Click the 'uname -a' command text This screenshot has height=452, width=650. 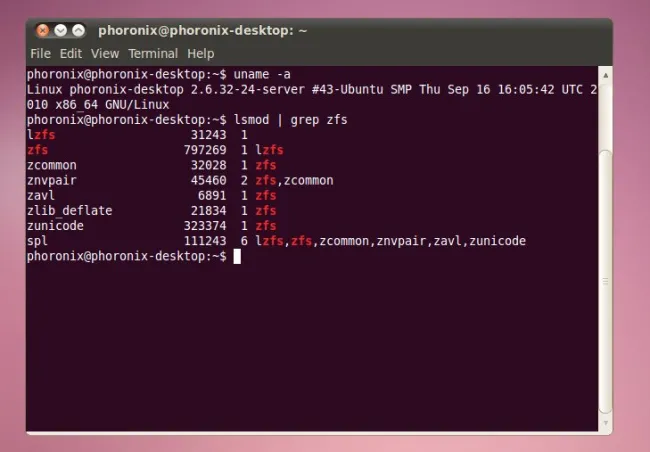(x=262, y=74)
